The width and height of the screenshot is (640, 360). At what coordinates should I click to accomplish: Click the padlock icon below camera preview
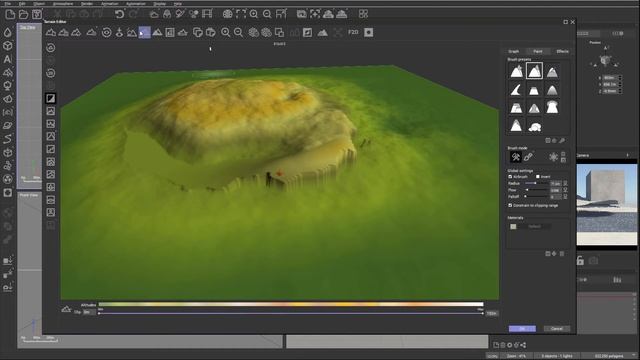click(580, 260)
